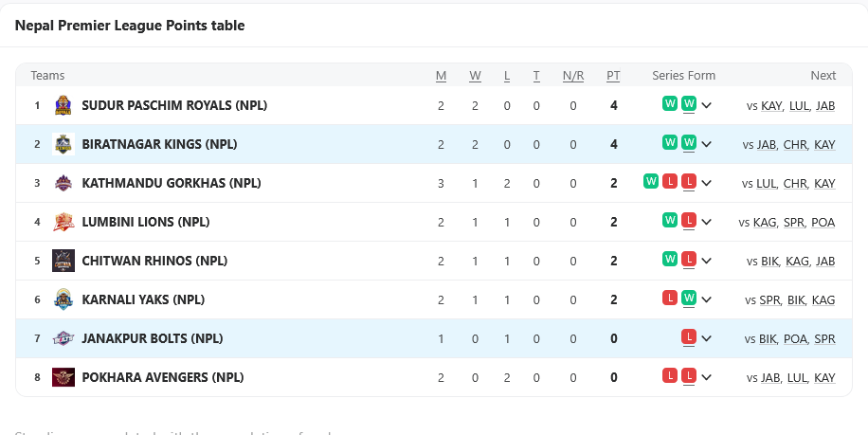Expand Pokhara Avengers series form chevron
This screenshot has height=435, width=868.
pyautogui.click(x=707, y=378)
